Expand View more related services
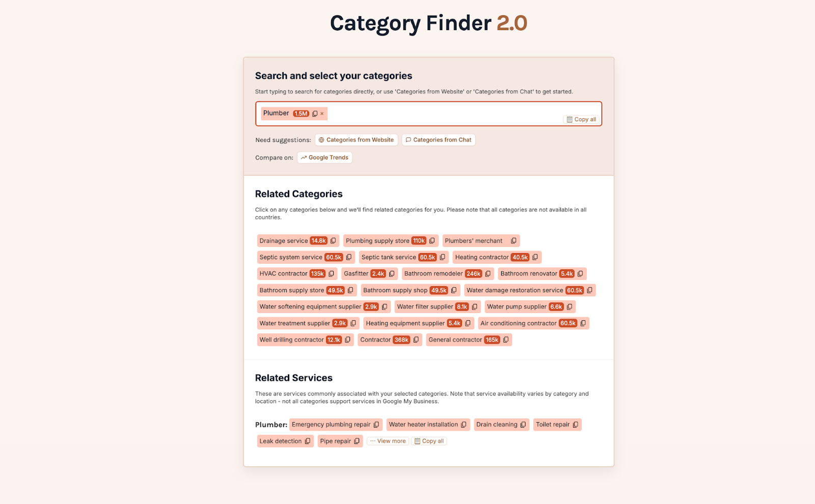The height and width of the screenshot is (504, 815). point(388,441)
